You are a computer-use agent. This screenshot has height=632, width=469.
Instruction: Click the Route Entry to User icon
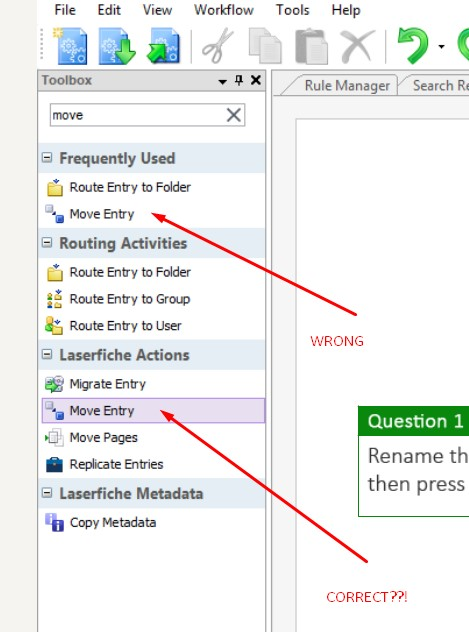[54, 325]
